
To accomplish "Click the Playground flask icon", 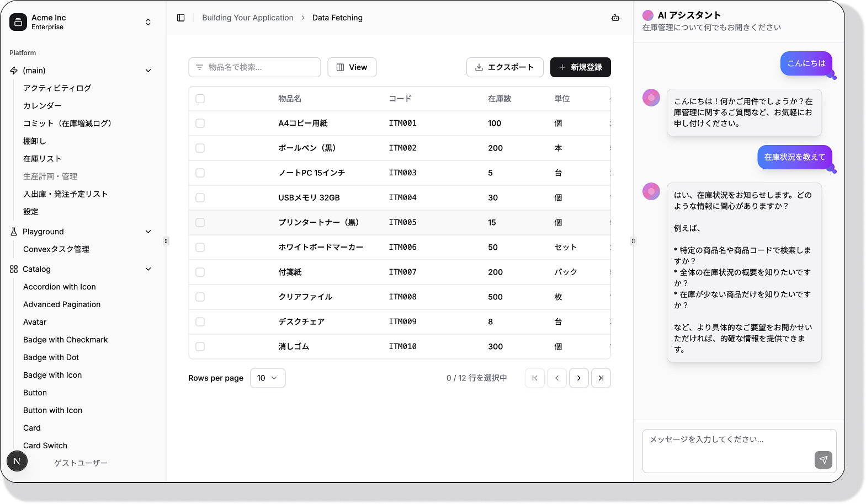I will click(x=14, y=232).
